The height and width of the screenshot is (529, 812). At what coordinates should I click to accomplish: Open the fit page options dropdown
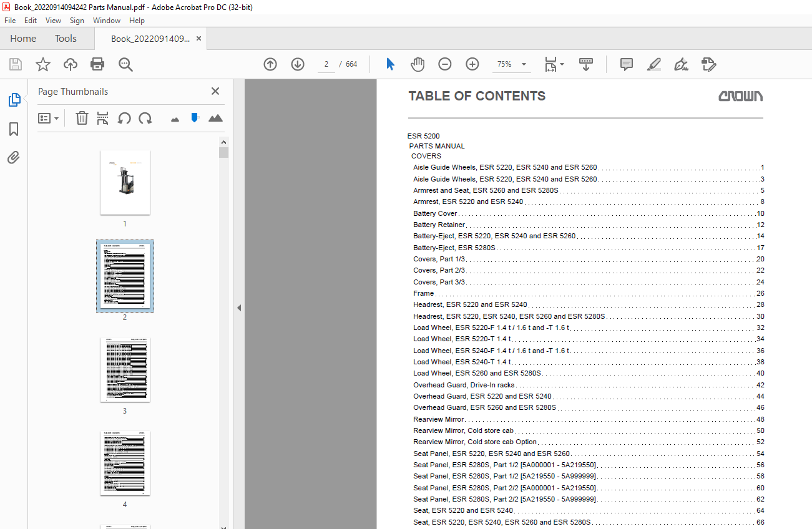pyautogui.click(x=554, y=64)
